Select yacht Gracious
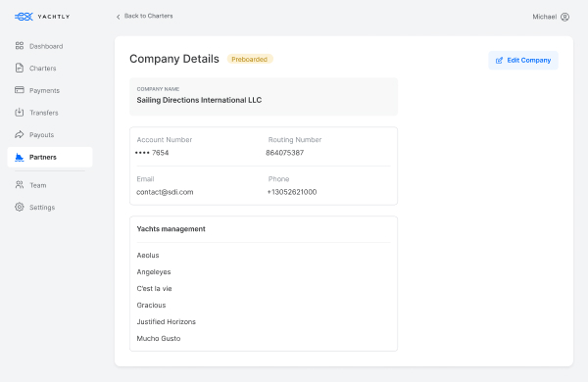This screenshot has height=382, width=588. (151, 306)
